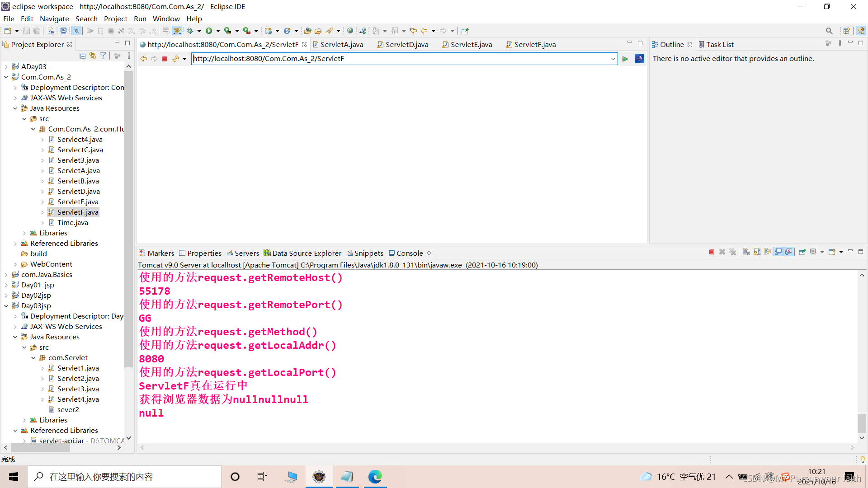
Task: Open the URL history dropdown arrow
Action: click(613, 59)
